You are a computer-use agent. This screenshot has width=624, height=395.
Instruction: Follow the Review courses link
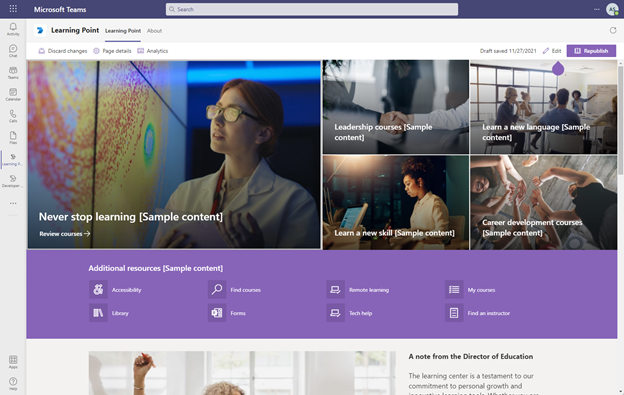(65, 234)
